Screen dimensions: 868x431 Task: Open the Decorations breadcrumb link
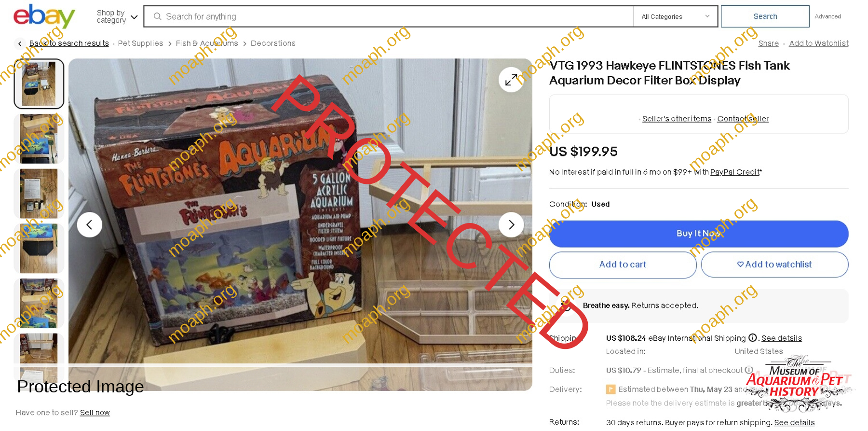(x=273, y=43)
